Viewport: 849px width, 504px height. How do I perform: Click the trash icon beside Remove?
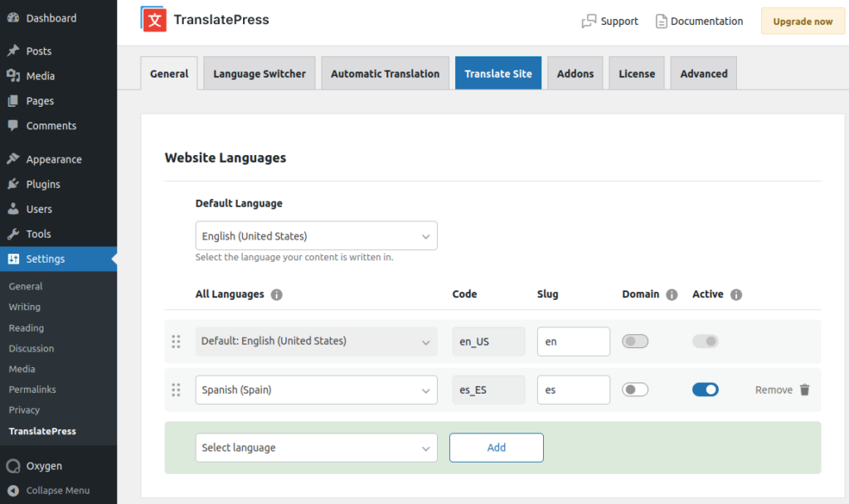tap(804, 390)
